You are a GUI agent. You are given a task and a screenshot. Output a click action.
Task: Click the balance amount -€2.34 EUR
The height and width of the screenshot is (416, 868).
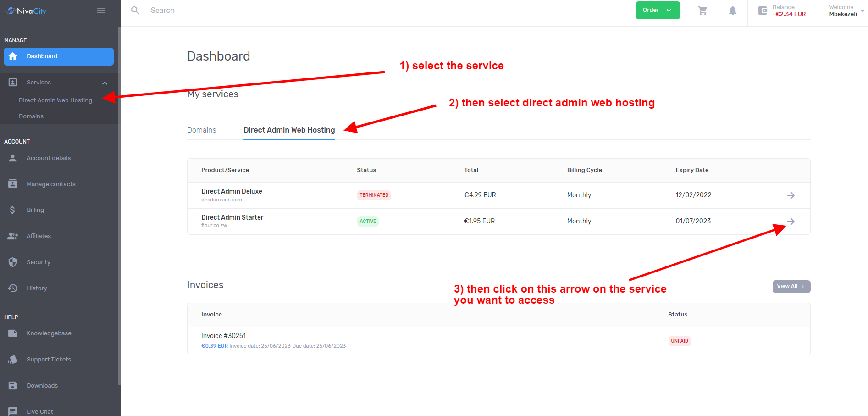click(x=789, y=14)
